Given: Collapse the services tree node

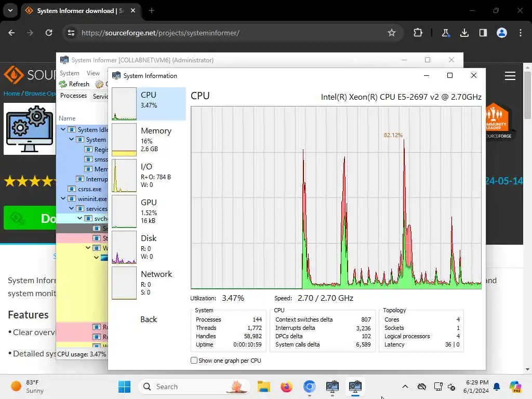Looking at the screenshot, I should (x=71, y=208).
